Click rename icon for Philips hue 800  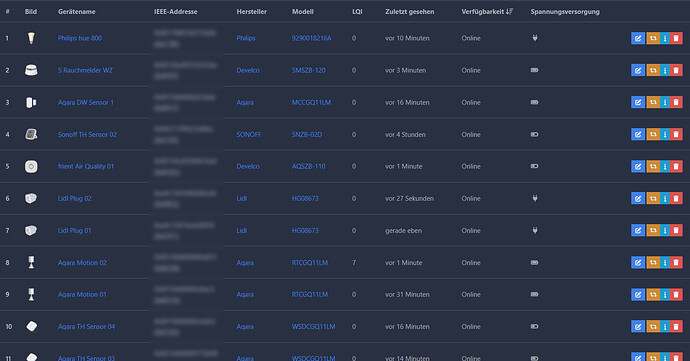(638, 38)
